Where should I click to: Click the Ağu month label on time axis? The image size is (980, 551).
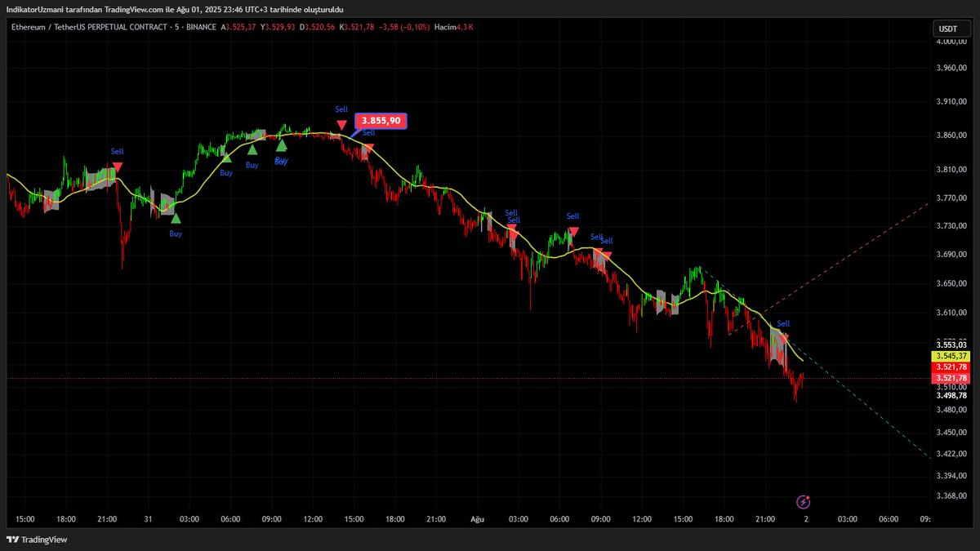point(477,518)
